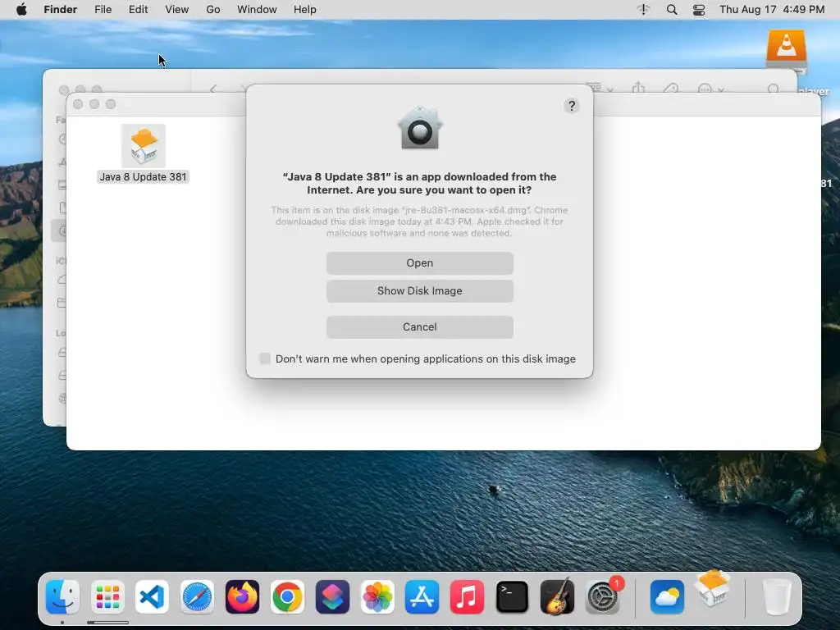
Task: Open the Java 8 Update 381 app
Action: (x=419, y=263)
